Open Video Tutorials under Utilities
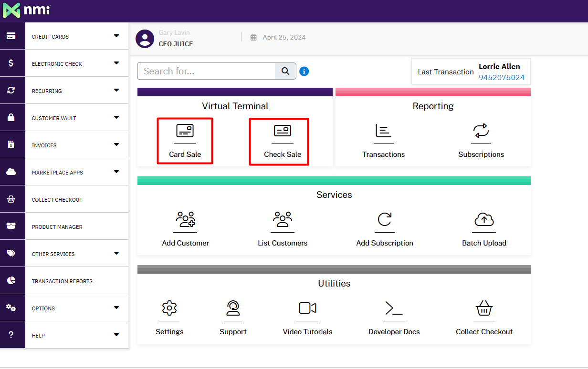This screenshot has width=588, height=369. [x=307, y=318]
